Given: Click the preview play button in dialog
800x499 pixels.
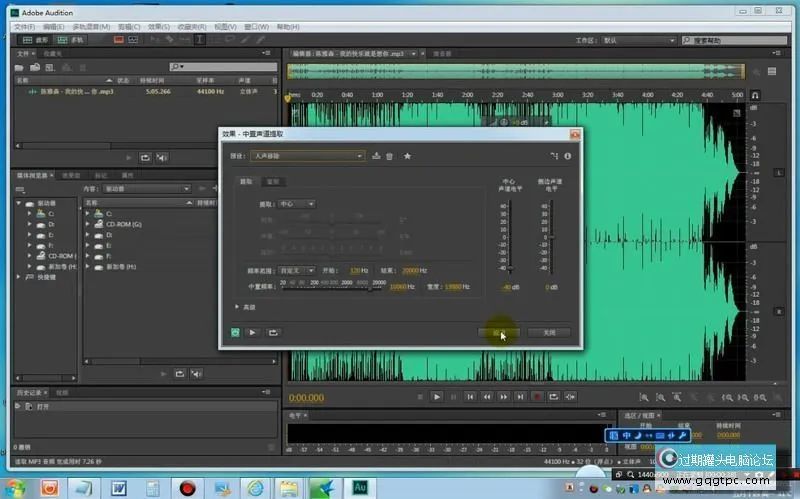Looking at the screenshot, I should tap(253, 332).
